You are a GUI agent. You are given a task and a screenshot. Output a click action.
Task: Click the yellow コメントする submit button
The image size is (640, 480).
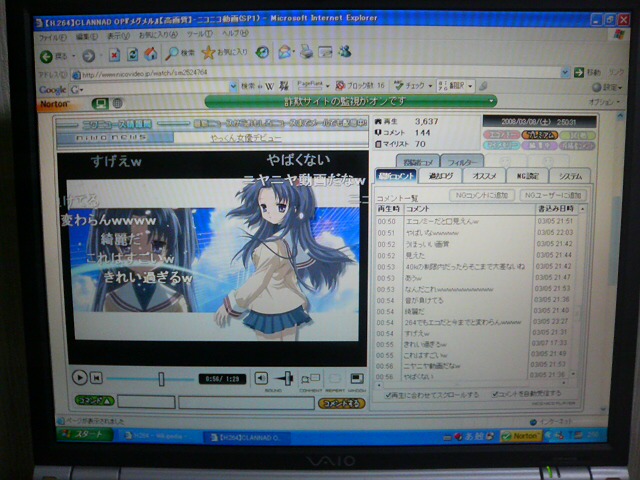pyautogui.click(x=341, y=404)
